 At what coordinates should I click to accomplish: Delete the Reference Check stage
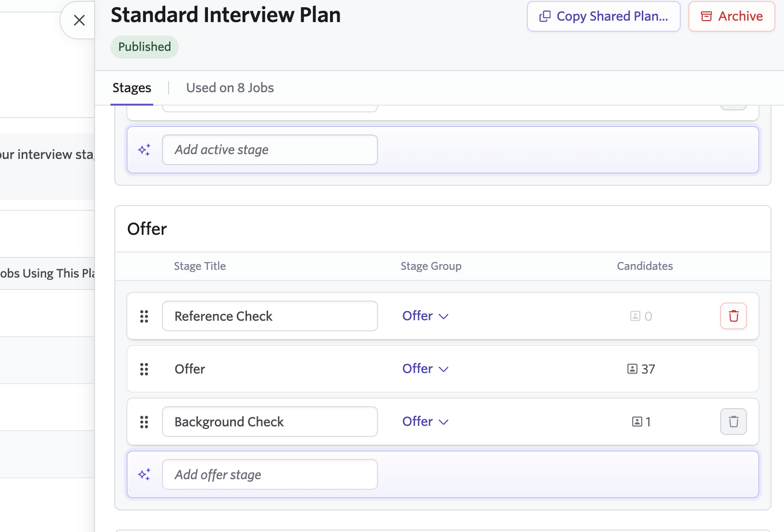734,316
